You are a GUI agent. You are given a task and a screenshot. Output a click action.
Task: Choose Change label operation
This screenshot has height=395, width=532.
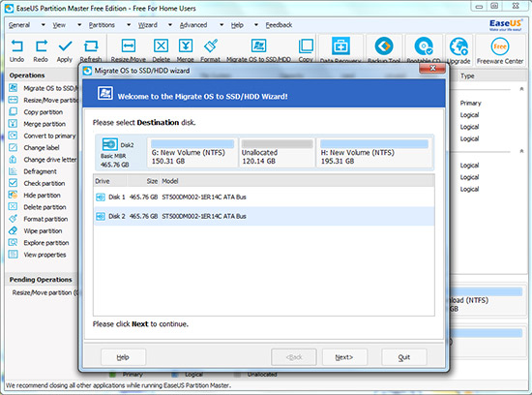click(x=42, y=148)
